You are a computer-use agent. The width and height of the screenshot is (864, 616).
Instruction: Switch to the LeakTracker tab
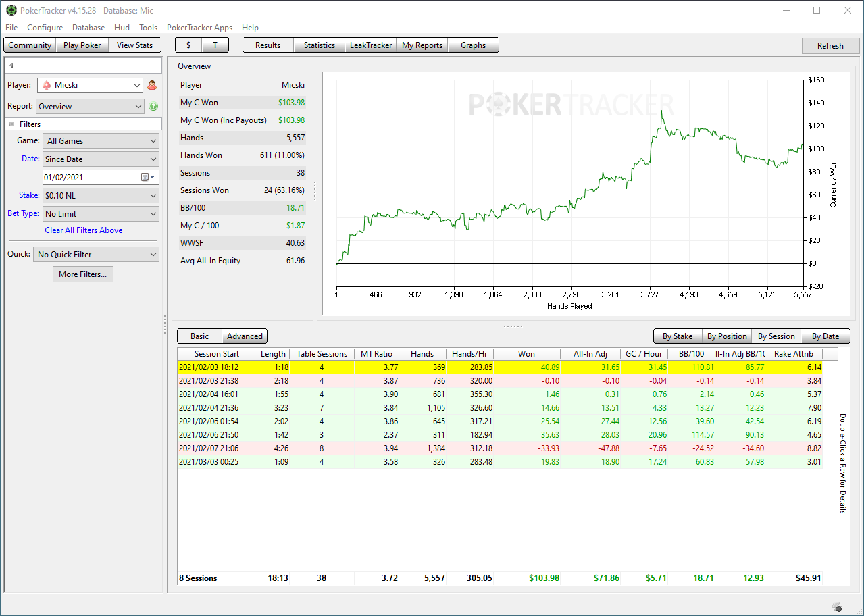371,45
